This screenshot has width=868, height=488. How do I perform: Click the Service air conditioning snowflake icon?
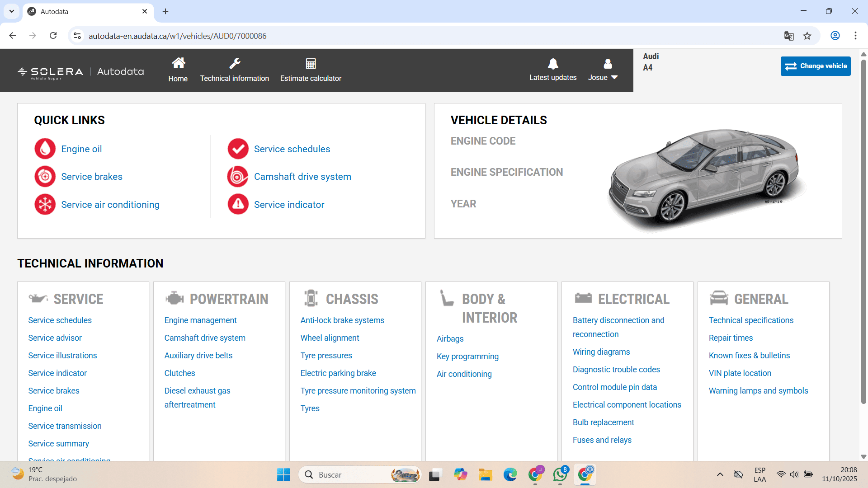click(x=45, y=205)
